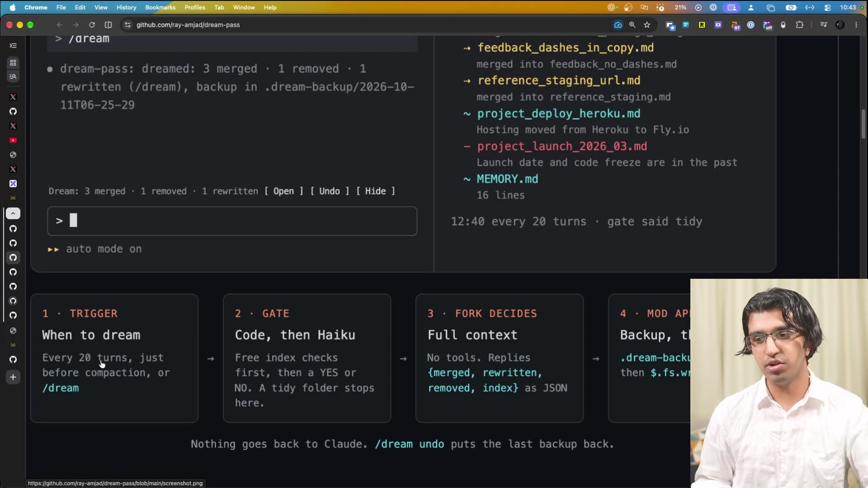This screenshot has height=488, width=868.
Task: Open the split view toolbar button
Action: point(108,25)
